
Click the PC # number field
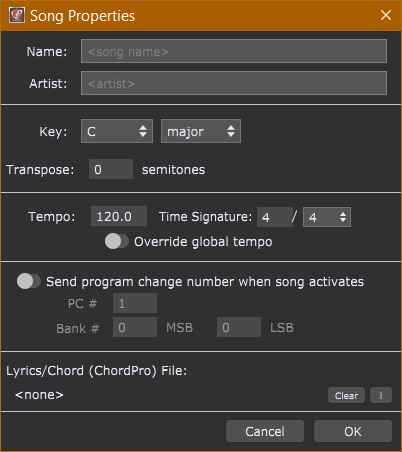(x=135, y=303)
